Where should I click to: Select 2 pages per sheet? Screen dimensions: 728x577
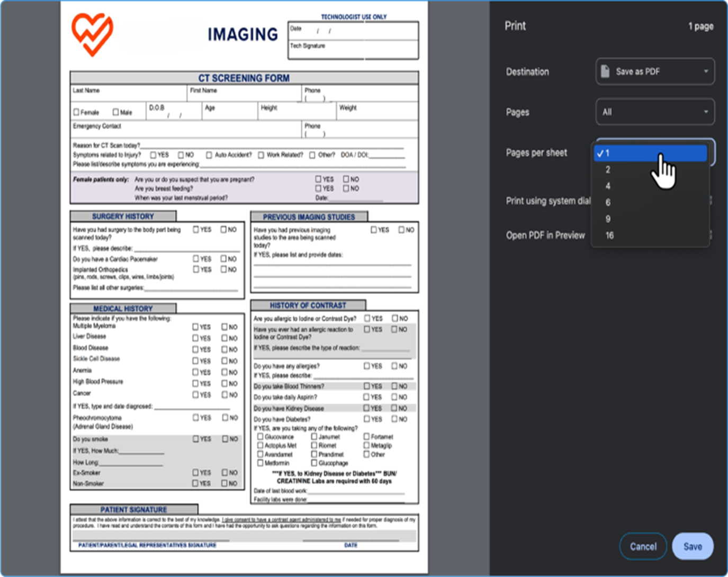(608, 170)
